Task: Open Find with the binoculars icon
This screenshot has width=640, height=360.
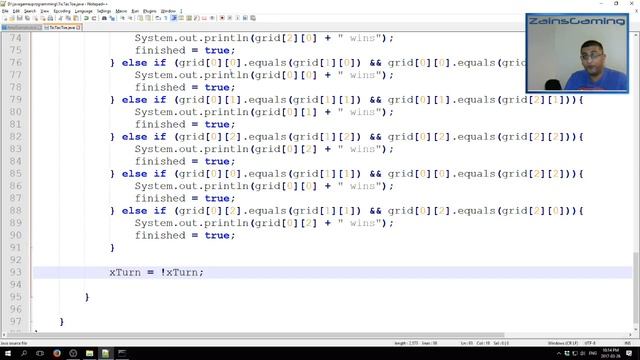Action: pos(104,18)
